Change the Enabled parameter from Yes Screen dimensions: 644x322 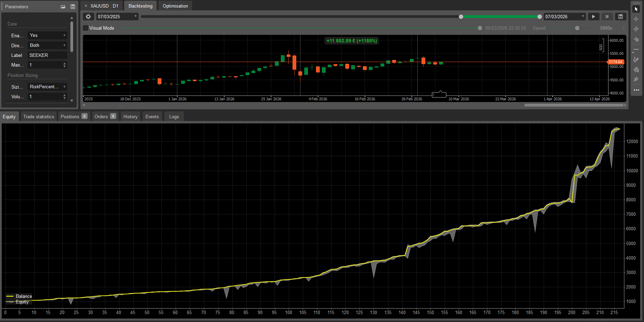[x=47, y=35]
